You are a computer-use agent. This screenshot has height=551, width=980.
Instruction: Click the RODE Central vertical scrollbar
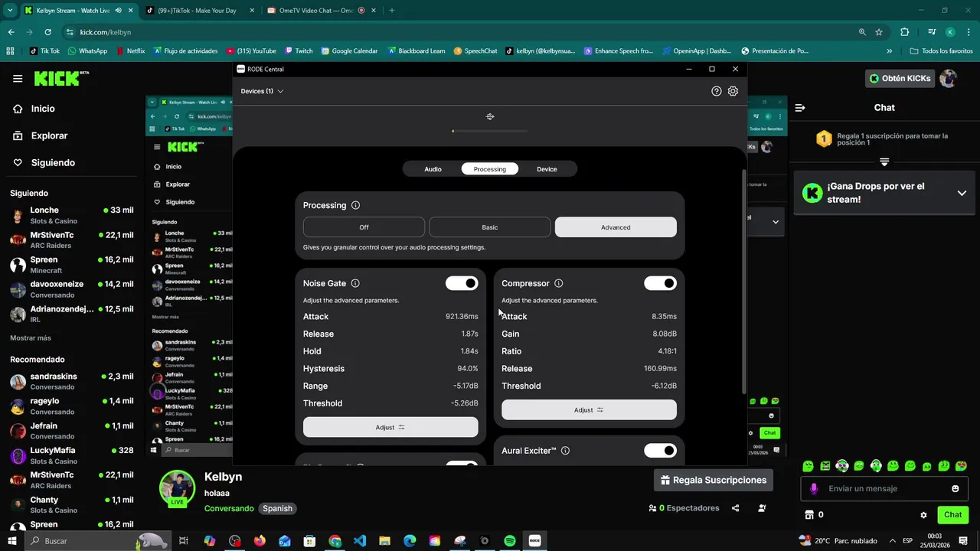pos(744,282)
